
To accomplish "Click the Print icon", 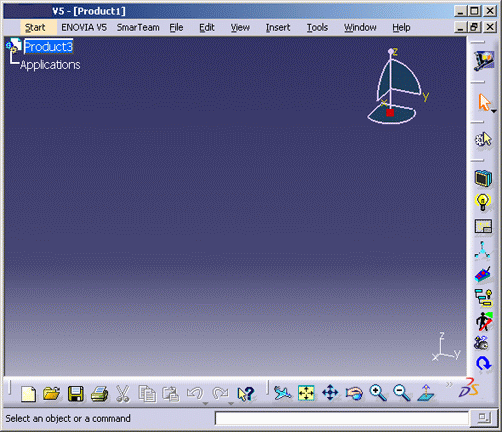I will 99,394.
